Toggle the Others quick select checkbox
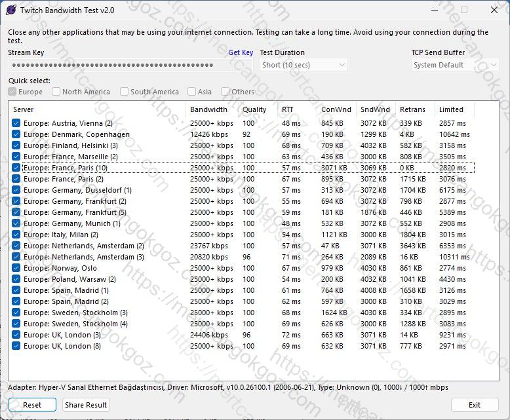This screenshot has width=510, height=420. (225, 92)
